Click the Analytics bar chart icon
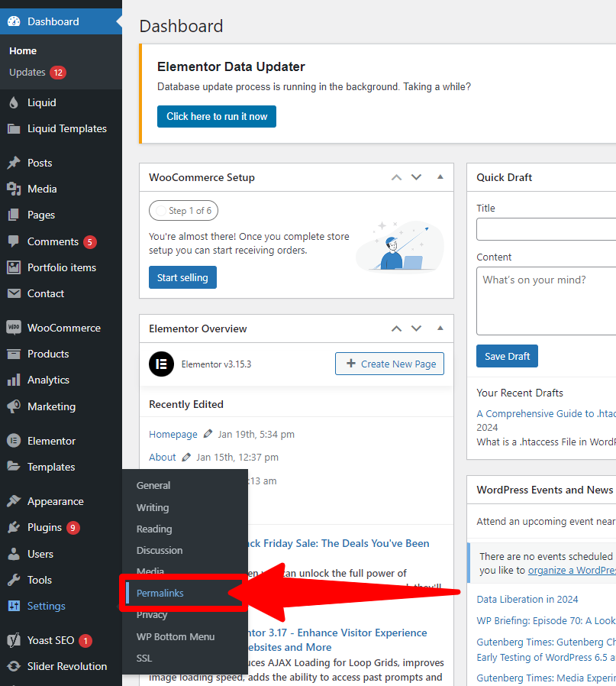The image size is (616, 686). pos(14,380)
